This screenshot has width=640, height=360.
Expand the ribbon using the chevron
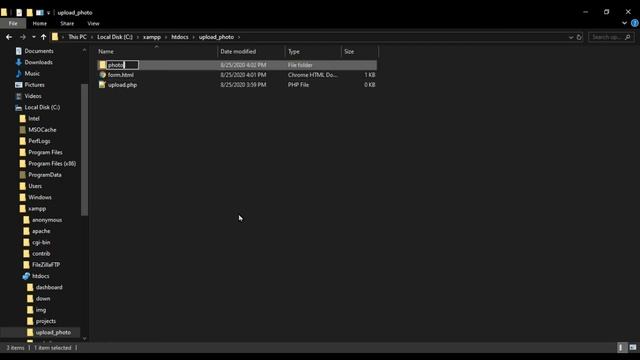coord(624,23)
